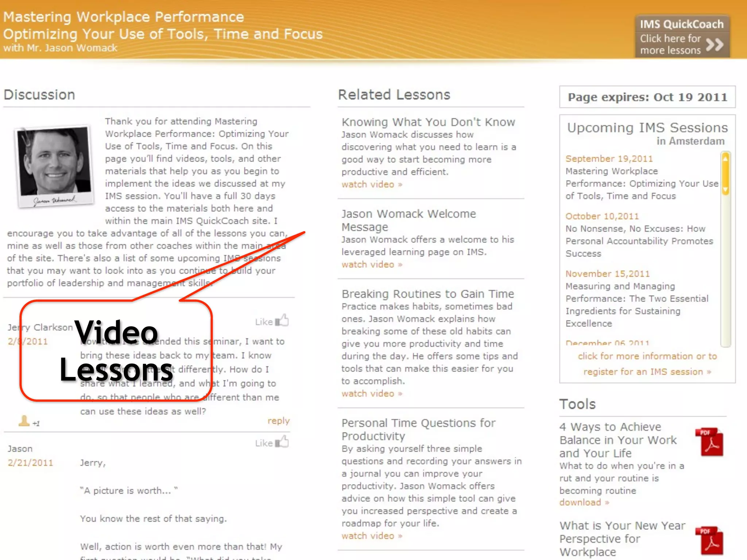Open Personal Time Questions for Productivity title

pos(418,429)
